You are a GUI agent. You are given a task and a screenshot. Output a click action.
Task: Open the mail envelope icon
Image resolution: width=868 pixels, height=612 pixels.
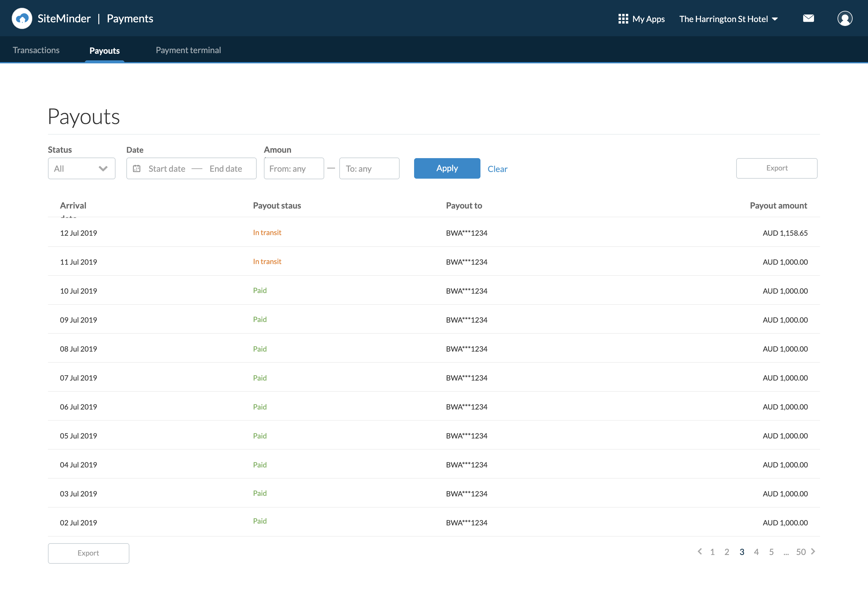click(x=808, y=18)
